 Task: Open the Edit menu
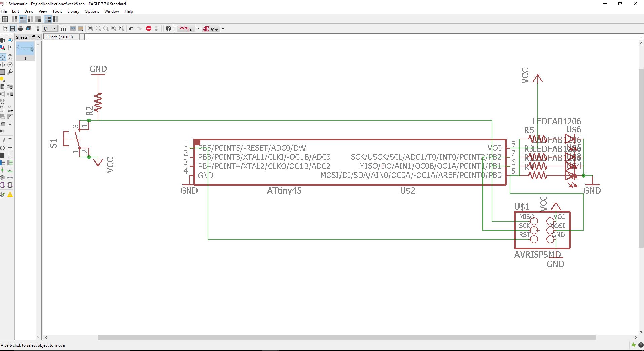point(15,11)
